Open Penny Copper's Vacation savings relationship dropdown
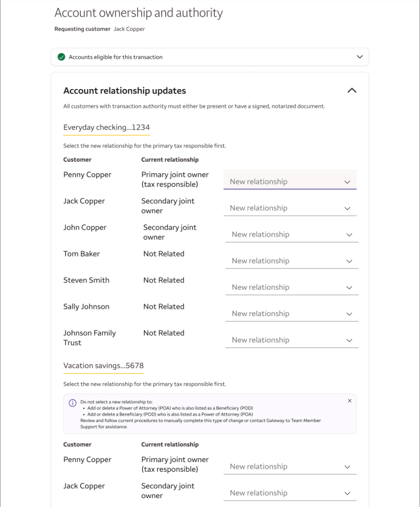420x507 pixels. coord(290,466)
